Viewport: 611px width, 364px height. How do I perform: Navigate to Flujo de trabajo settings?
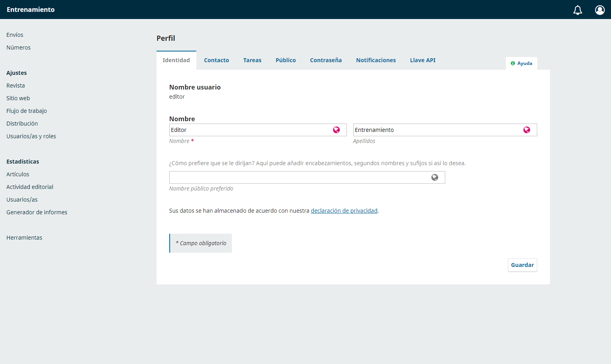27,111
